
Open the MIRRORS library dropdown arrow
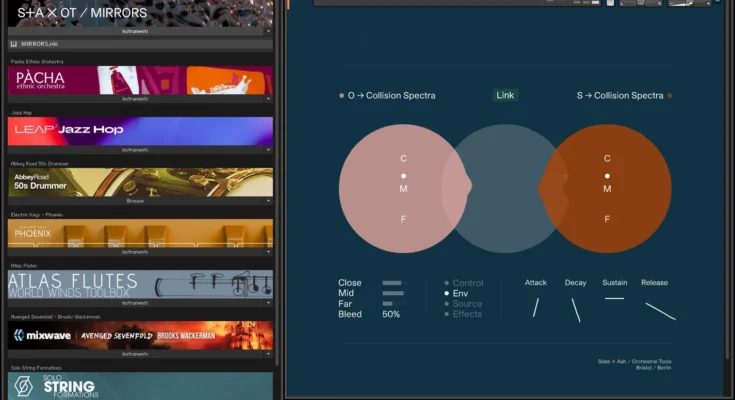tap(268, 31)
